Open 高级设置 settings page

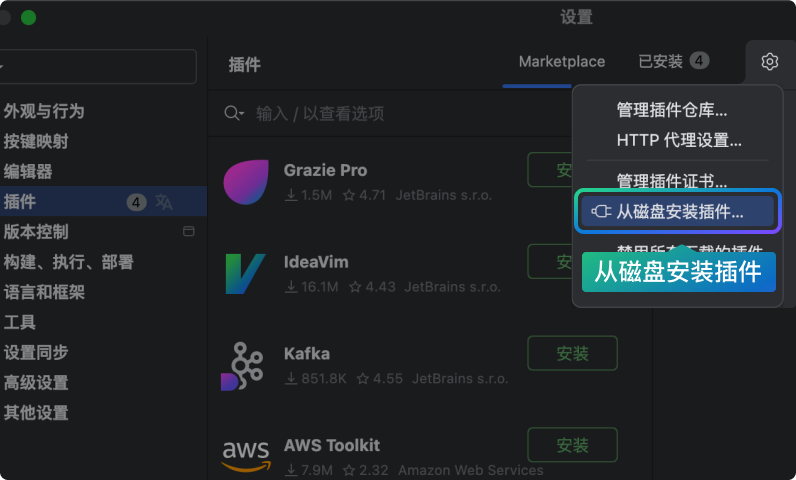point(36,383)
